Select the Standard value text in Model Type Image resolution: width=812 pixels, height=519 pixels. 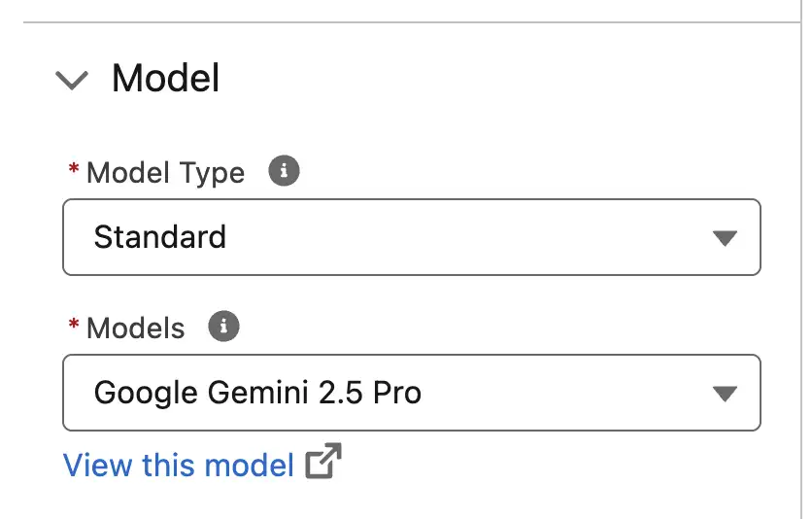click(160, 237)
